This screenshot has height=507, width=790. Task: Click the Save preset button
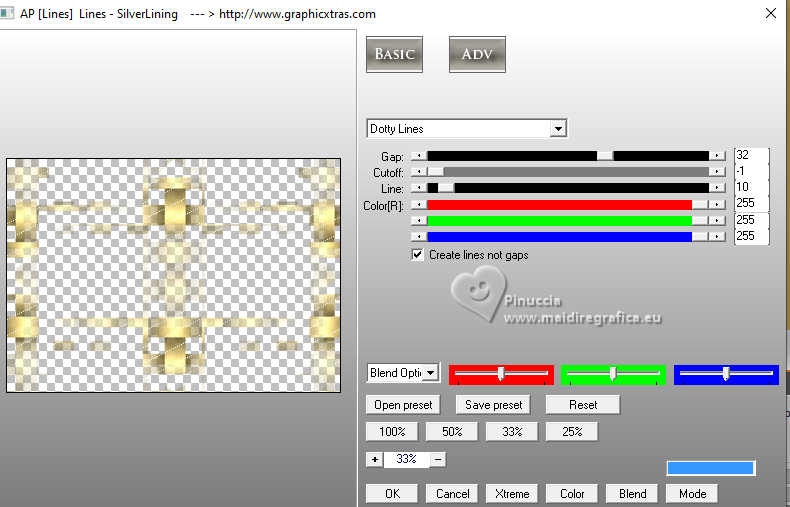(493, 405)
